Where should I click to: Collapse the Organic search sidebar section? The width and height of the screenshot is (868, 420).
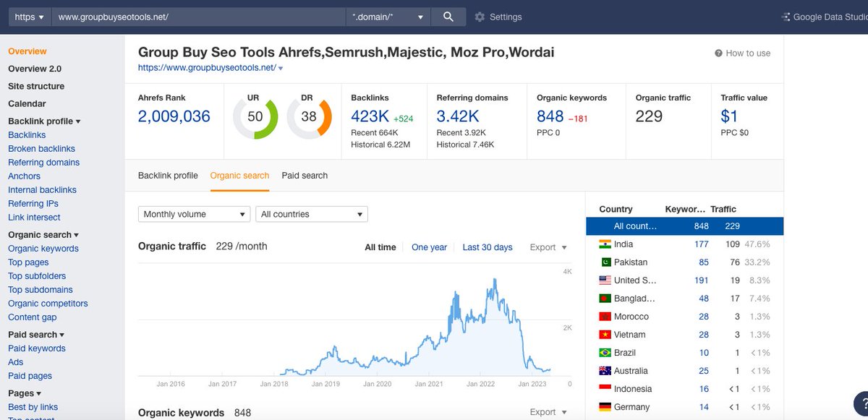tap(43, 235)
